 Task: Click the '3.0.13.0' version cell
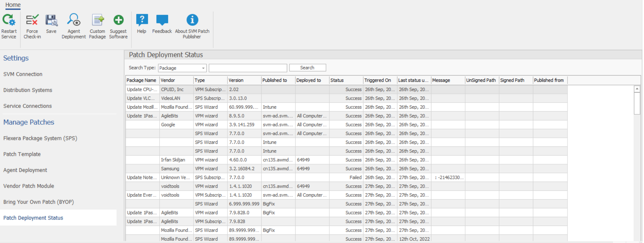tap(245, 98)
